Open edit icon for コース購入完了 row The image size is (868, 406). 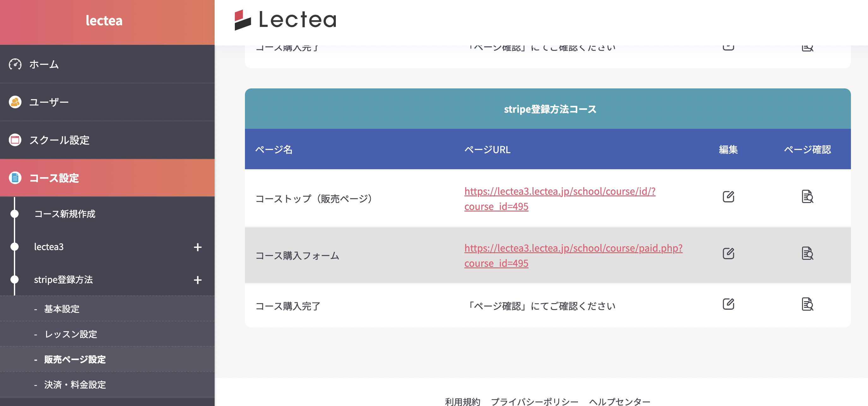[x=728, y=305]
